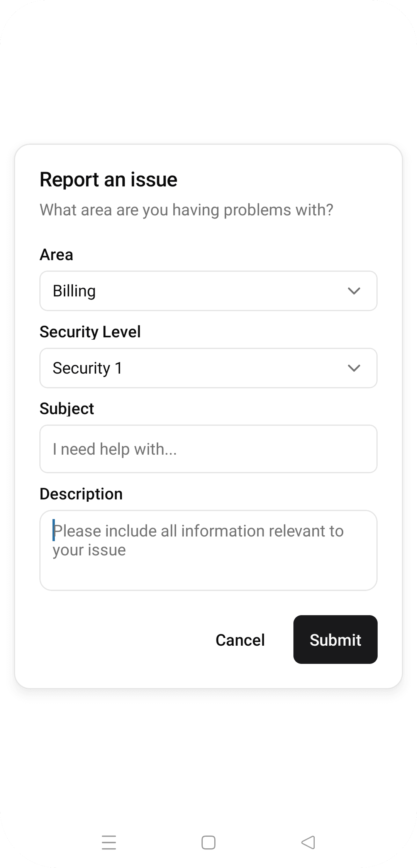
Task: Submit the issue report
Action: 335,640
